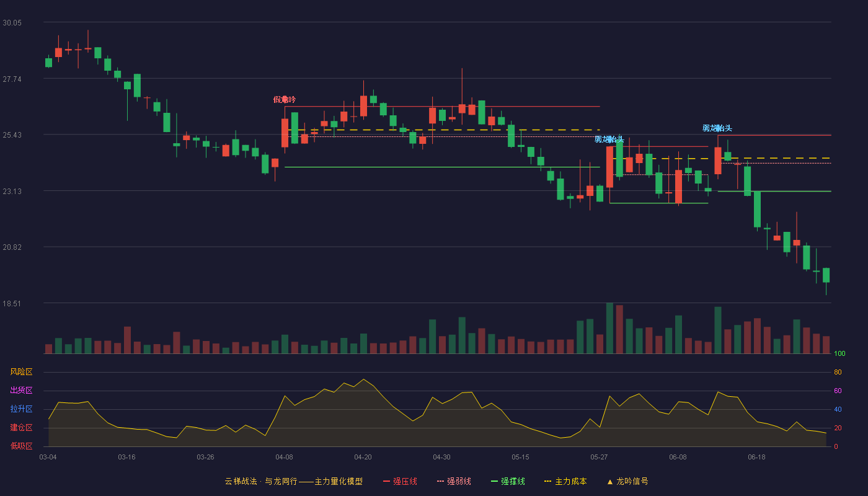Click the magenta 60 indicator scale value
Image resolution: width=868 pixels, height=496 pixels.
[x=838, y=391]
